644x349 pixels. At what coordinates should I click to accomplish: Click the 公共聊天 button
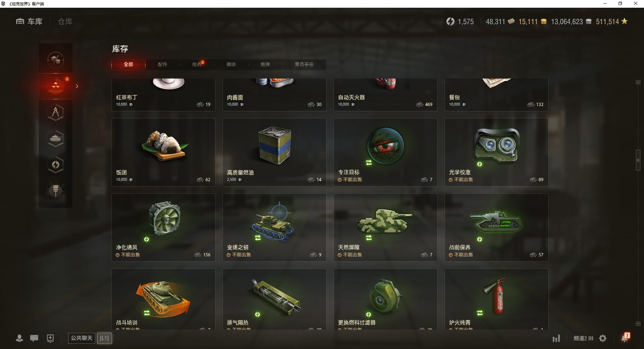(82, 338)
